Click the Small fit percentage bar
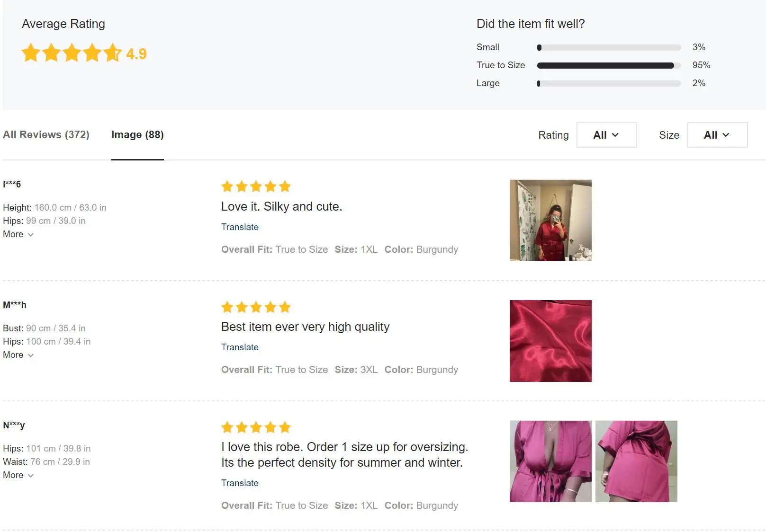 608,47
